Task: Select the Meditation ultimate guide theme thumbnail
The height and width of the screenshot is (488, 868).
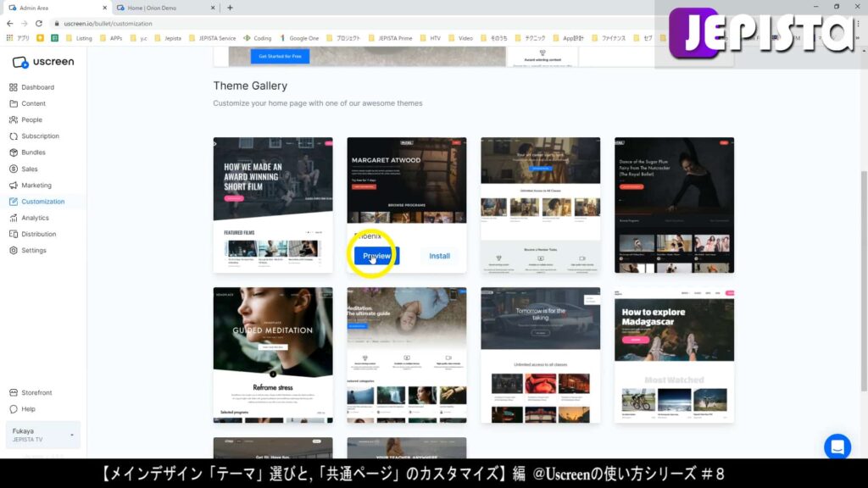Action: coord(407,355)
